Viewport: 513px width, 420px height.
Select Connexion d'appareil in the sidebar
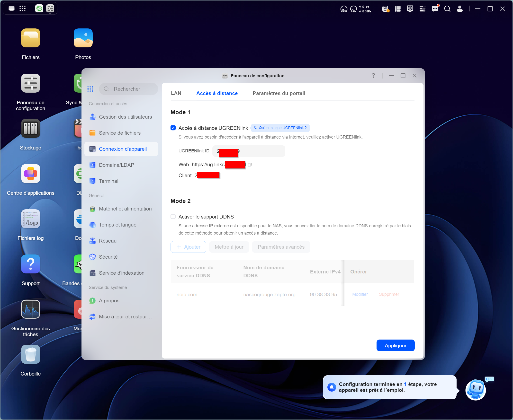tap(121, 149)
